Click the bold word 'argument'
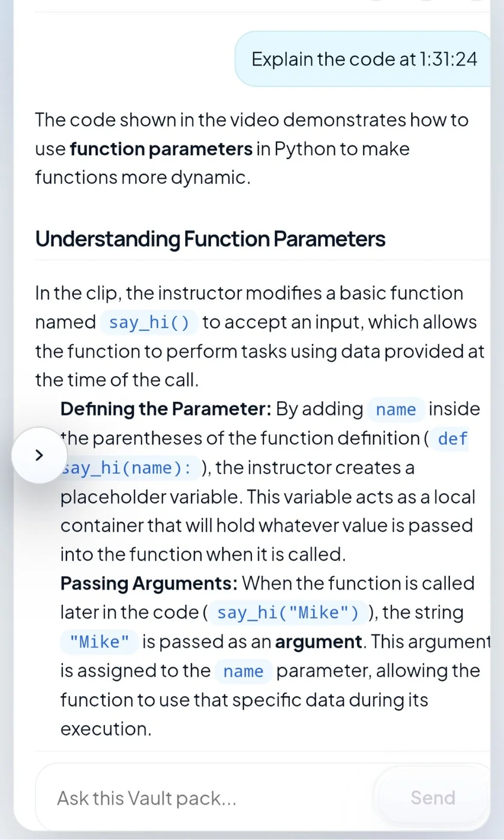The image size is (504, 840). point(319,642)
